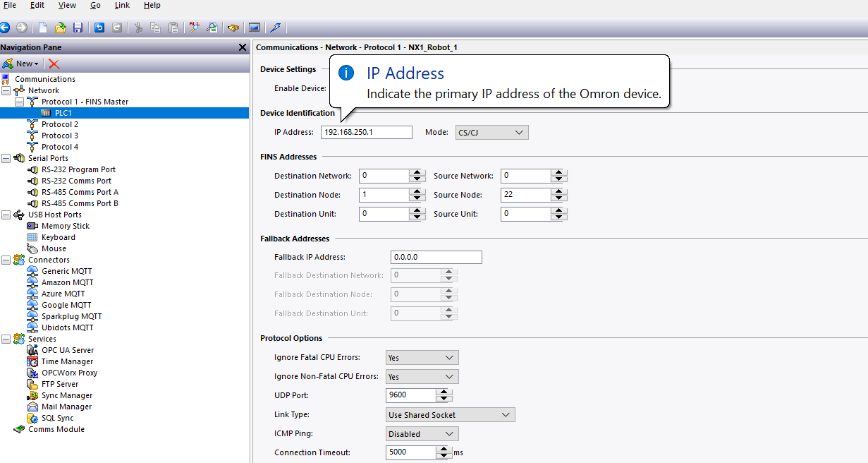Select Memory Stick under USB Host Ports
This screenshot has width=868, height=463.
point(66,226)
